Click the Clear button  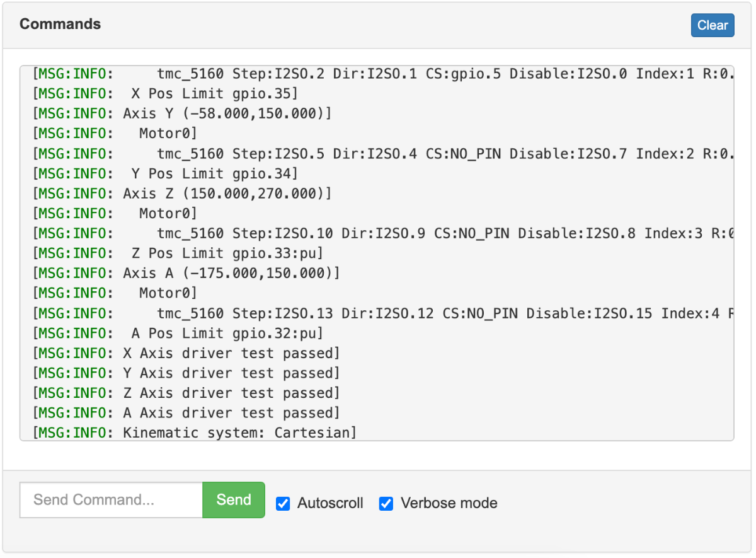pyautogui.click(x=712, y=25)
